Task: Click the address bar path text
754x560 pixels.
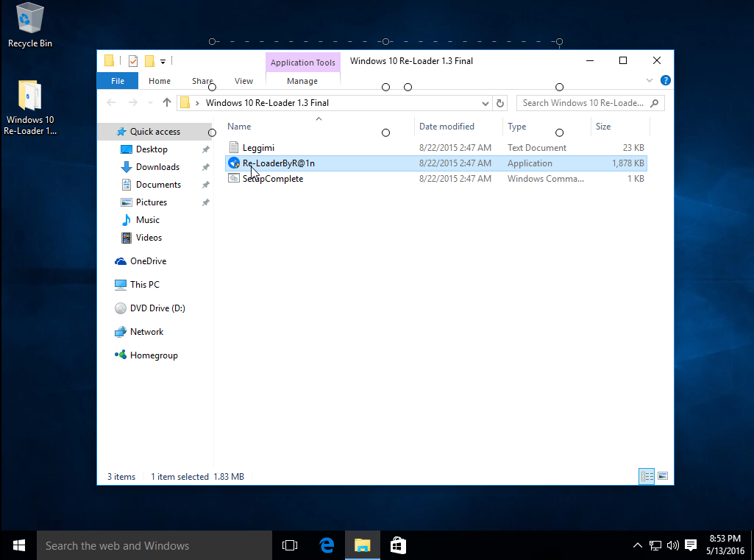Action: click(x=267, y=103)
